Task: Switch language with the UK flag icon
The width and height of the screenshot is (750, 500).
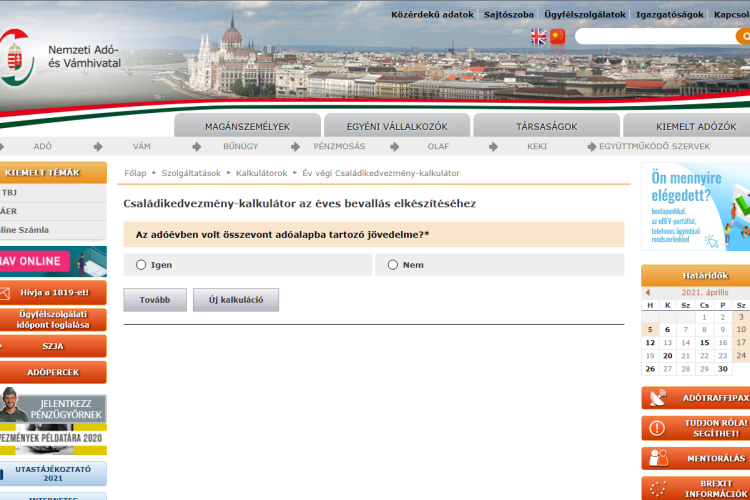Action: [x=539, y=37]
